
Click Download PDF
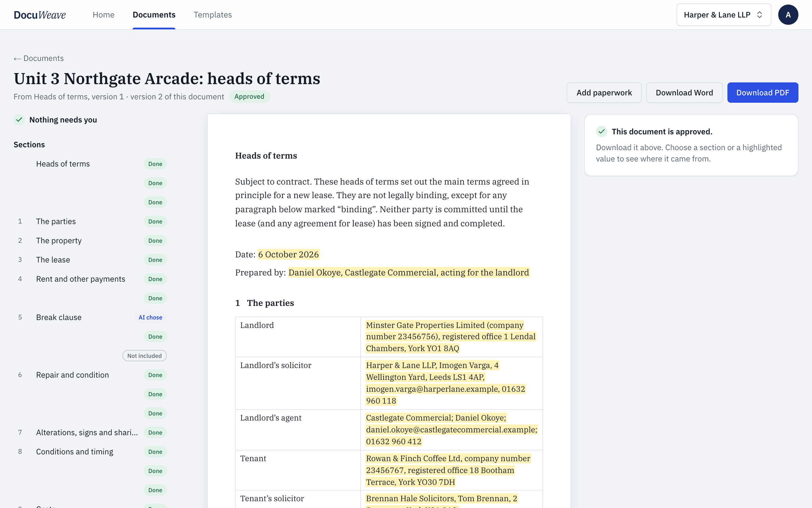pyautogui.click(x=763, y=92)
